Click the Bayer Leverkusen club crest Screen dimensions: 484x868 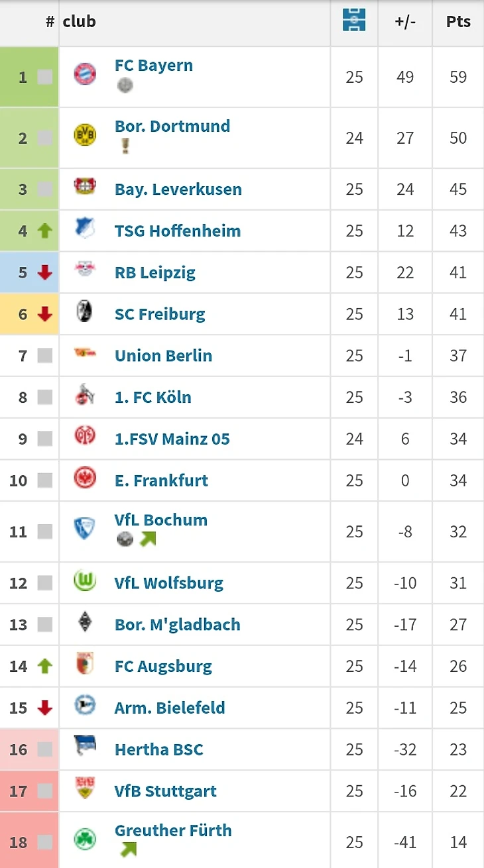click(x=85, y=186)
